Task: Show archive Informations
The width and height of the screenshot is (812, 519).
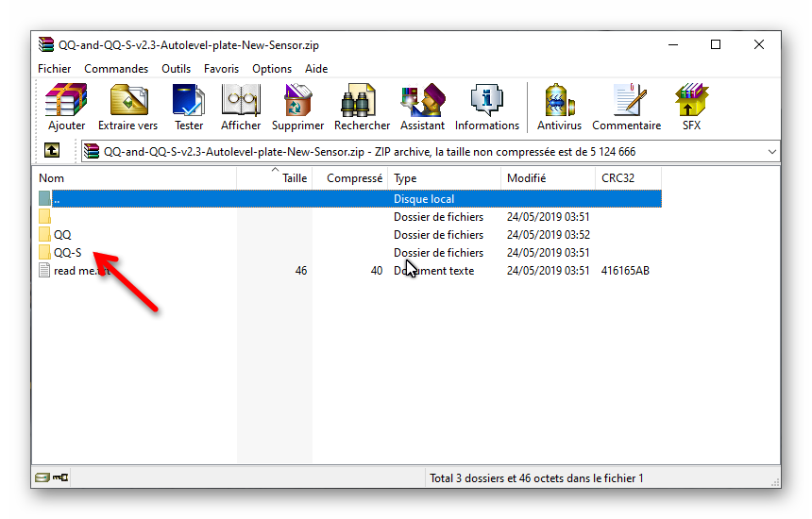Action: pos(486,107)
